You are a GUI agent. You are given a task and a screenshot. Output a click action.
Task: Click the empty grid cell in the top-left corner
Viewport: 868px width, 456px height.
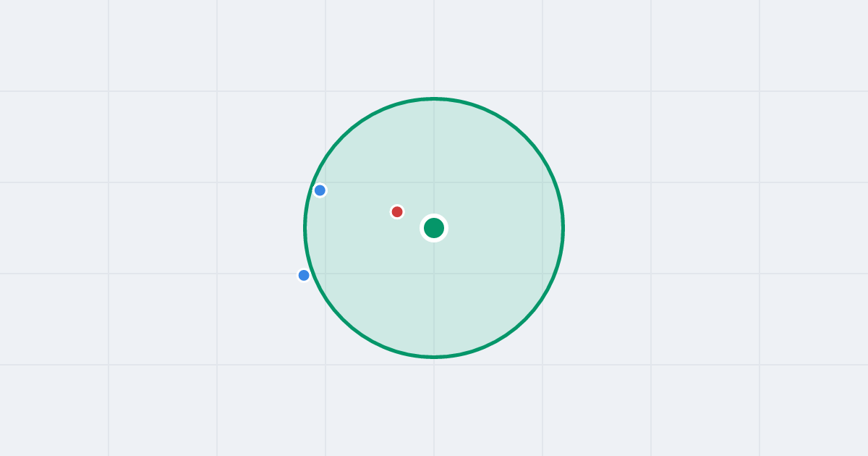click(54, 46)
